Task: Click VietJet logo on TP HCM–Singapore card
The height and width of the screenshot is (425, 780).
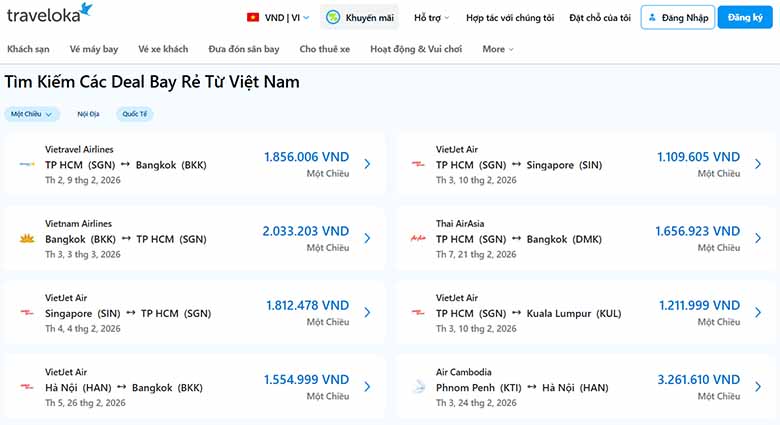Action: 418,164
